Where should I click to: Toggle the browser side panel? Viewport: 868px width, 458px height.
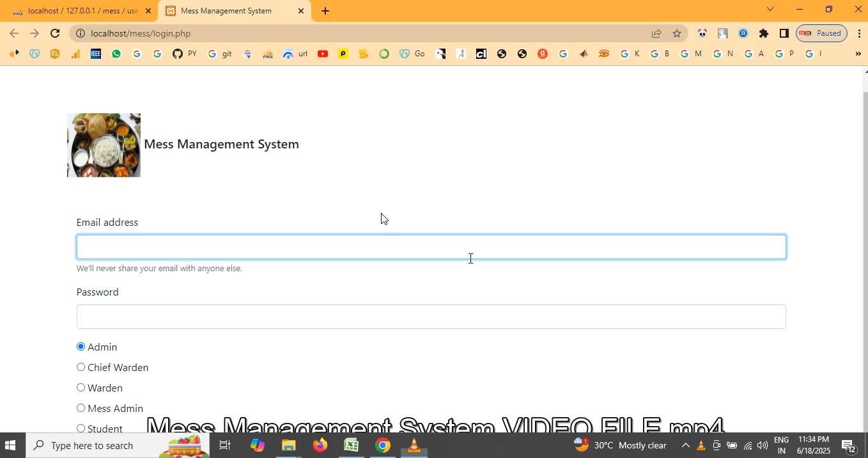784,33
